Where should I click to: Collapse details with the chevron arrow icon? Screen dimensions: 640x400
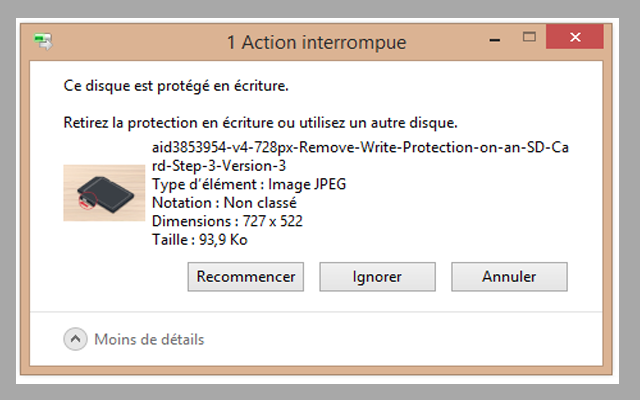click(x=76, y=340)
